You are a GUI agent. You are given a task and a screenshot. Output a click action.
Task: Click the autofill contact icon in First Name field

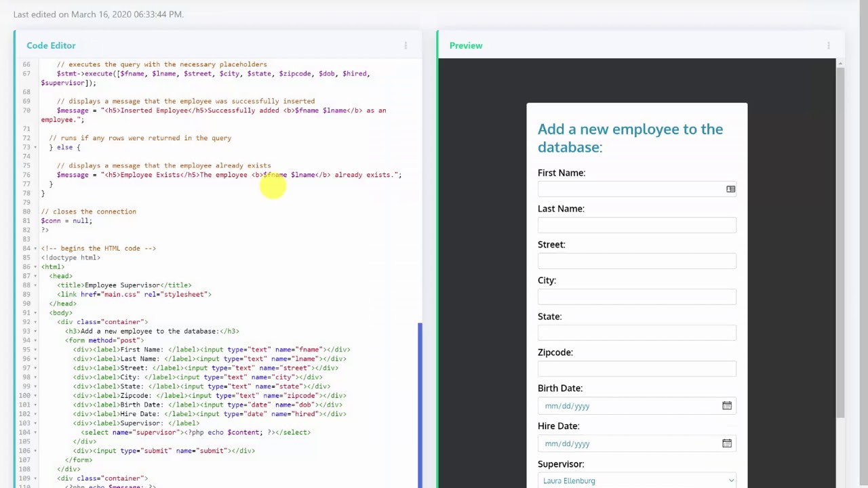[730, 189]
